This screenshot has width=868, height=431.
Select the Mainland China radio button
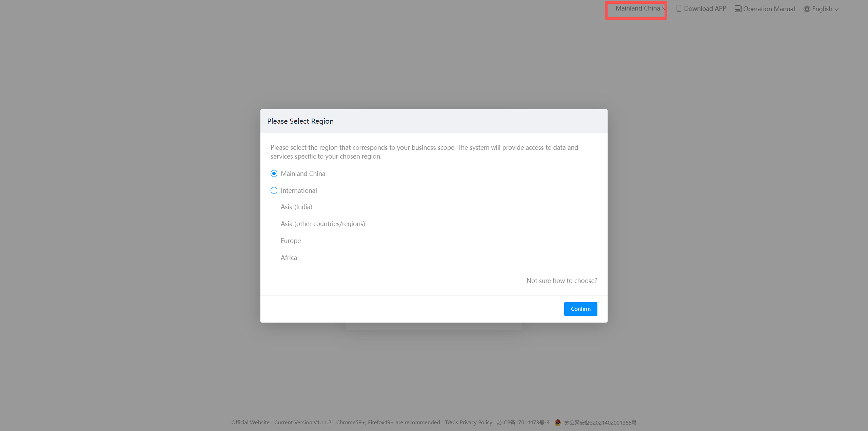pos(274,173)
